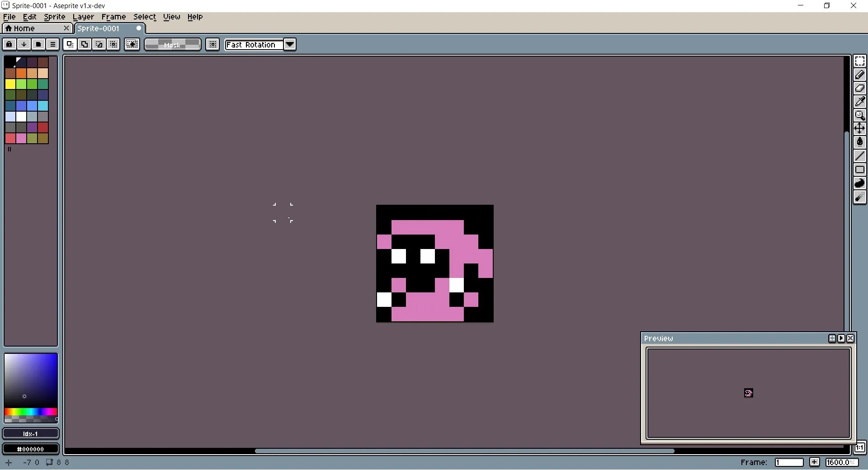Close the Preview window

(x=850, y=338)
